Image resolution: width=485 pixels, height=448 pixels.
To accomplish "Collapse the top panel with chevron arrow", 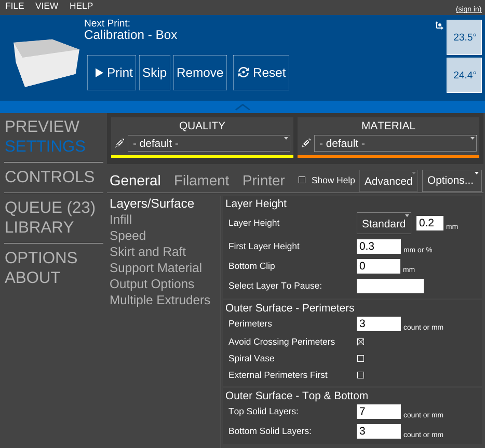I will pyautogui.click(x=243, y=107).
